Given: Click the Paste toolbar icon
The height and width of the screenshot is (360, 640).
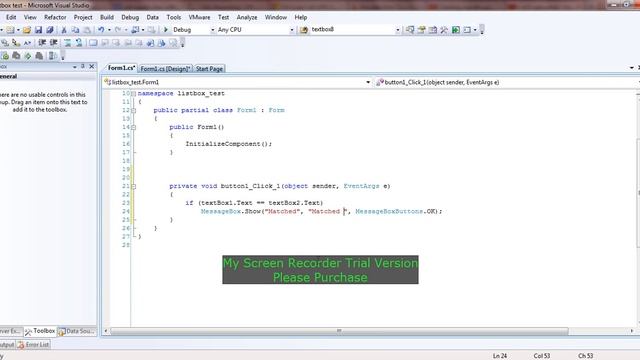Looking at the screenshot, I should point(87,30).
